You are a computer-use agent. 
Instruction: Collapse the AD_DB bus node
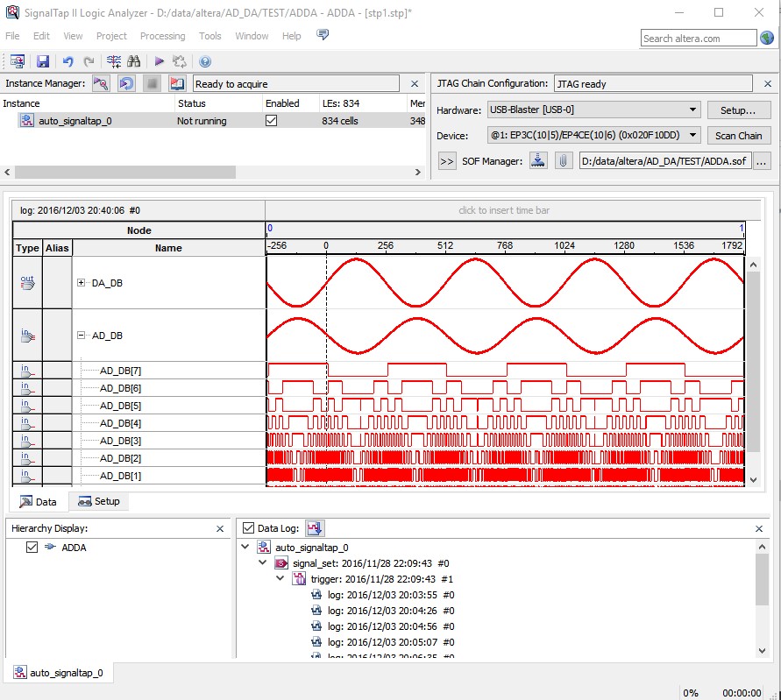[x=82, y=335]
